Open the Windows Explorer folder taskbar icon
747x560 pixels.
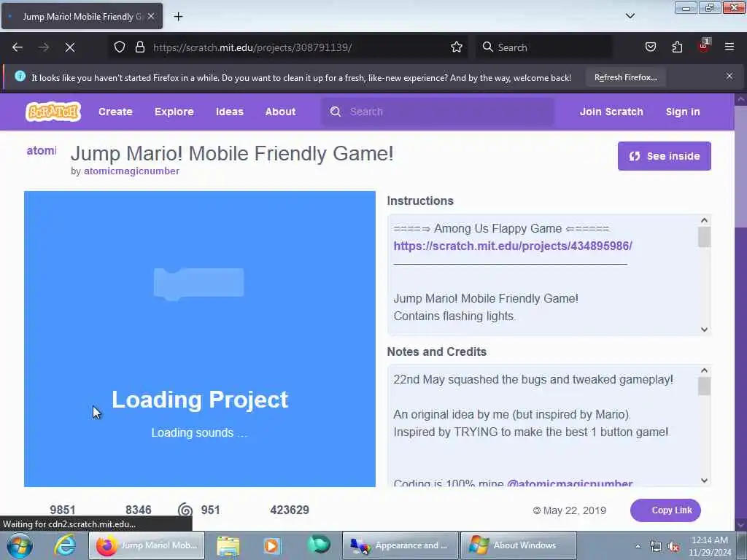[228, 545]
